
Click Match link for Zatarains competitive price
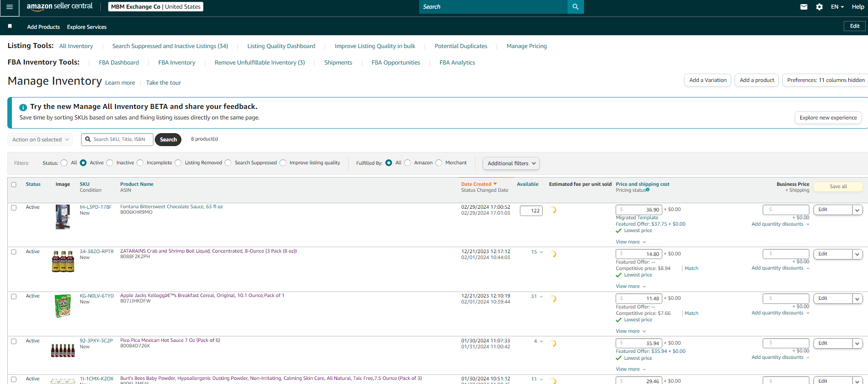click(x=691, y=269)
